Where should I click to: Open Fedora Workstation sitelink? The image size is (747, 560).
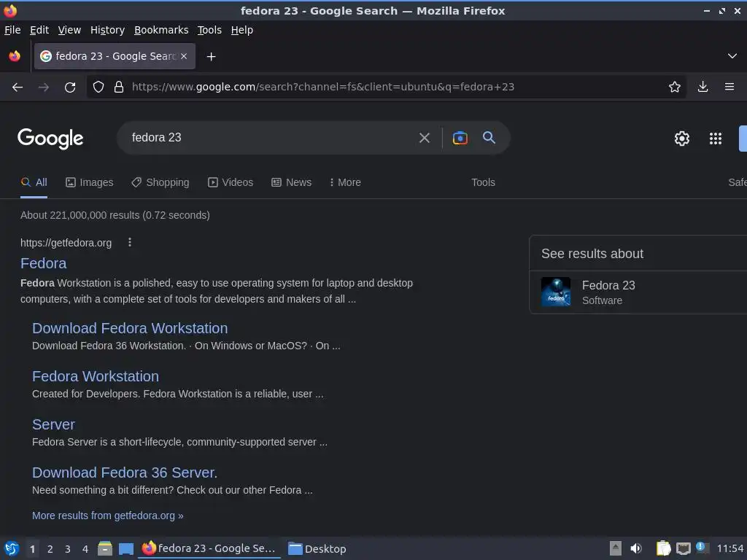96,376
